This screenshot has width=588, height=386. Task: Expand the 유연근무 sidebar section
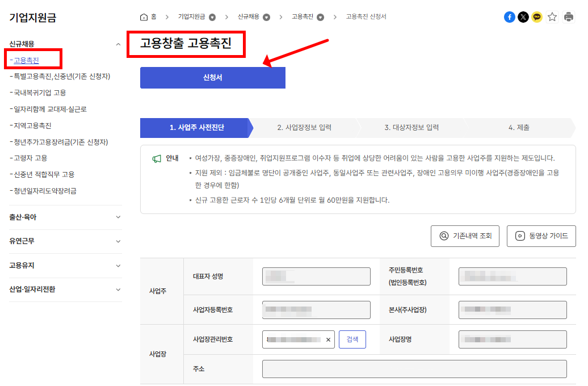[x=119, y=241]
